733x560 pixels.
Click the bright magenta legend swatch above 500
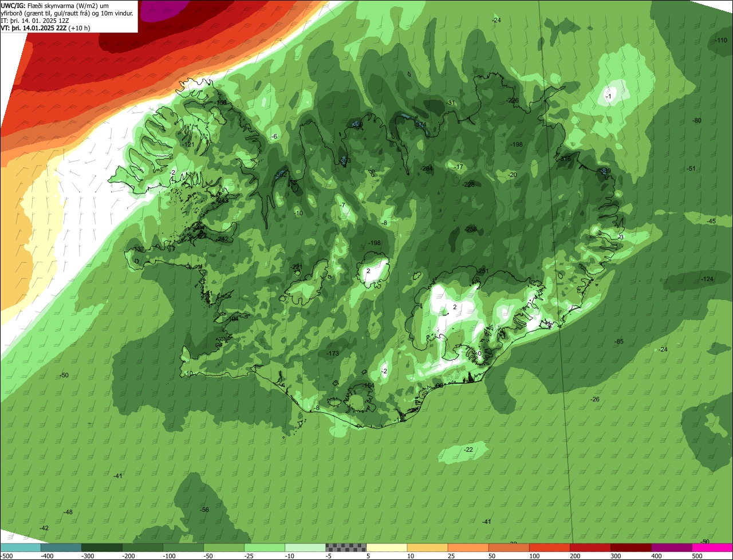(712, 547)
